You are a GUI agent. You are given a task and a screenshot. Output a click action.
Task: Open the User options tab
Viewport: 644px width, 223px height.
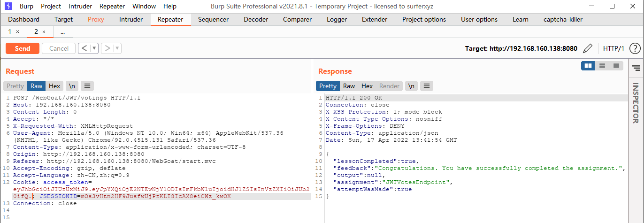point(479,19)
